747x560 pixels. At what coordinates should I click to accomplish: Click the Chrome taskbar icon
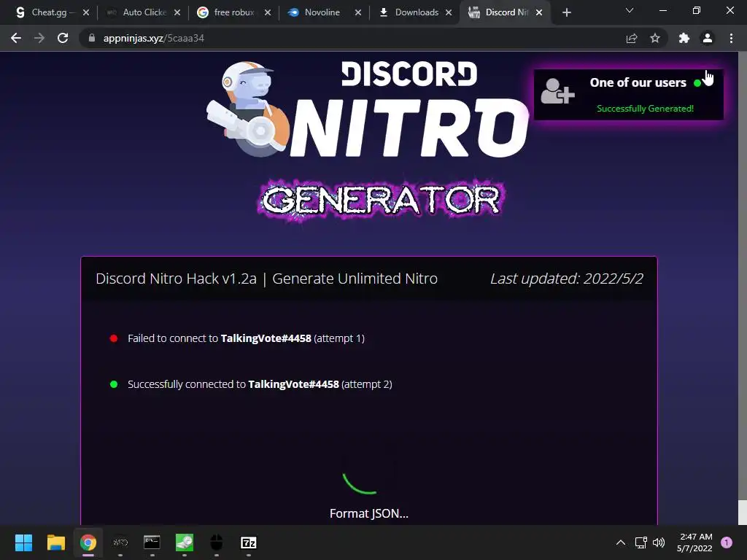click(x=88, y=542)
